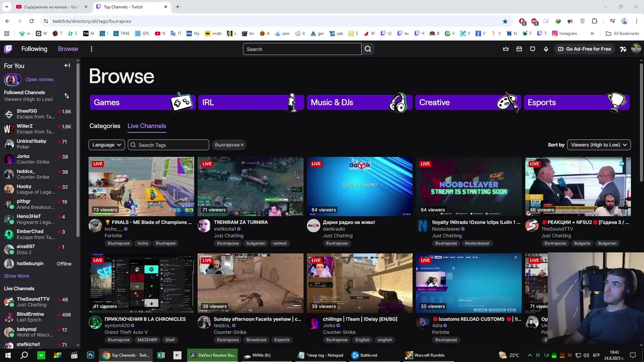The height and width of the screenshot is (362, 644).
Task: Open TRENIRAM ZA TURNIRA stream thumbnail
Action: (x=251, y=187)
